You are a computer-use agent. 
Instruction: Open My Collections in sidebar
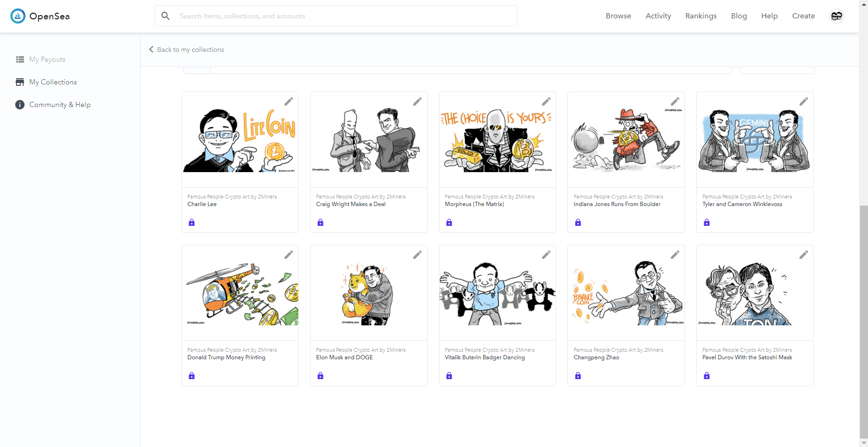(x=53, y=82)
